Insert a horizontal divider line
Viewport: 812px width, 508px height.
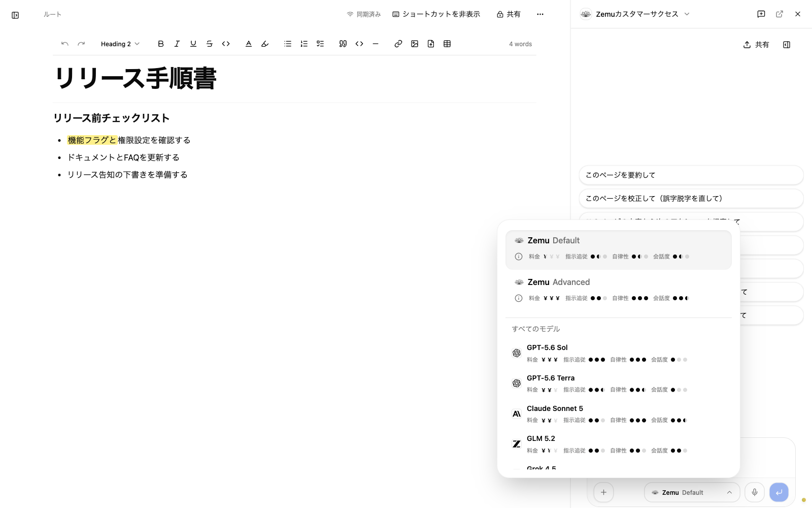click(x=376, y=44)
